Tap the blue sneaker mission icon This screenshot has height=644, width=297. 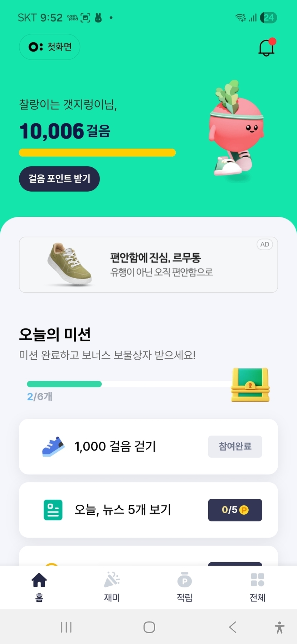(x=53, y=446)
